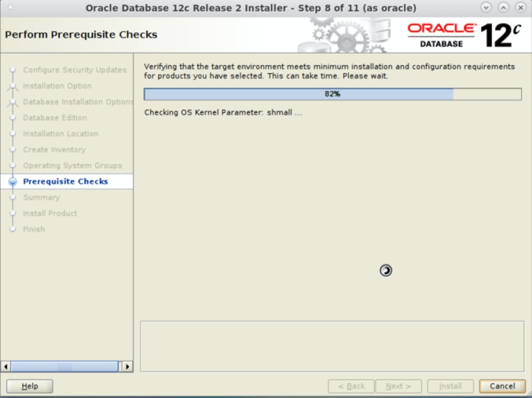
Task: Click the greyed-out Next button
Action: click(x=398, y=385)
